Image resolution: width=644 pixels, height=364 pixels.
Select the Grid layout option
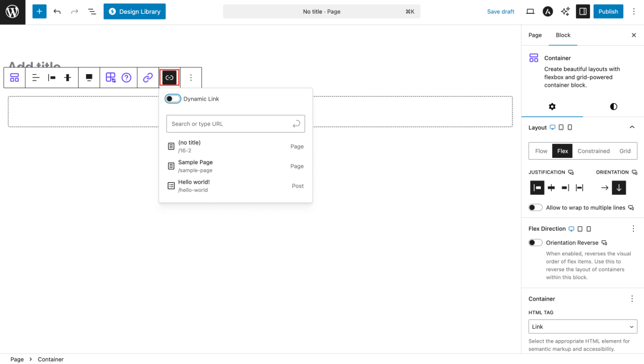point(625,151)
